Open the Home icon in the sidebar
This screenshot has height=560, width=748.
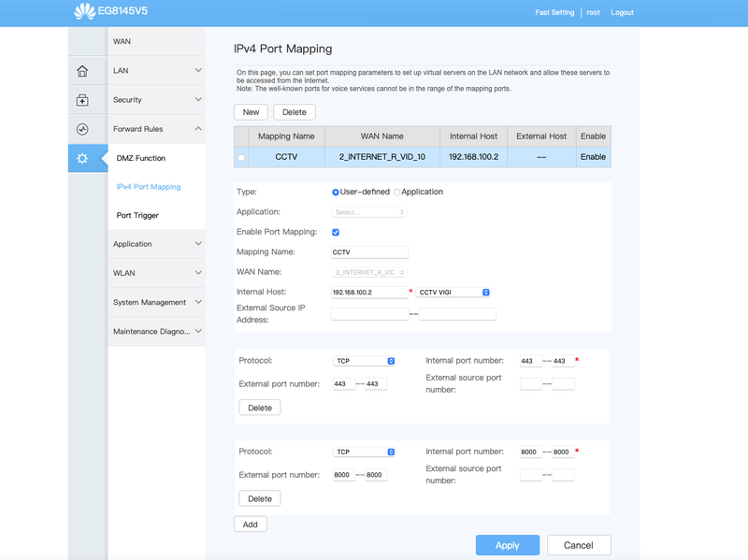(x=82, y=71)
